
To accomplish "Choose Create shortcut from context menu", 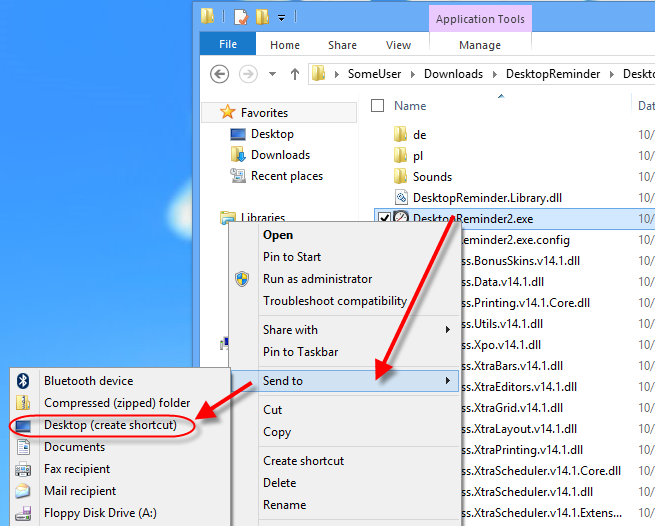I will [303, 460].
